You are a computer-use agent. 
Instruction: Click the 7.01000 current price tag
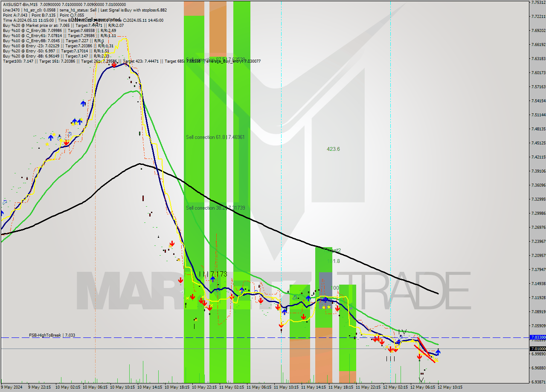pyautogui.click(x=537, y=349)
